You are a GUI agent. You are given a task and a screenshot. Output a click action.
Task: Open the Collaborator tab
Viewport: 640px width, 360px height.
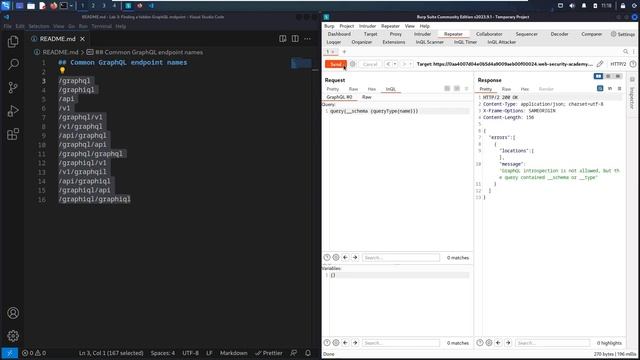point(489,34)
